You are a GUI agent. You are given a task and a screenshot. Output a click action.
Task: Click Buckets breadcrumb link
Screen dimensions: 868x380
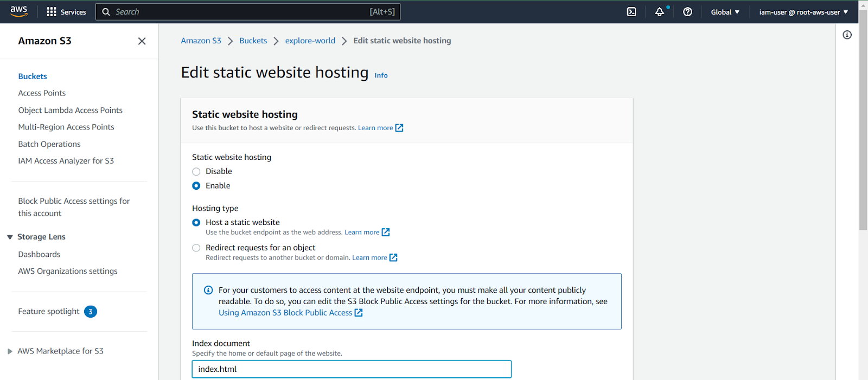coord(253,41)
